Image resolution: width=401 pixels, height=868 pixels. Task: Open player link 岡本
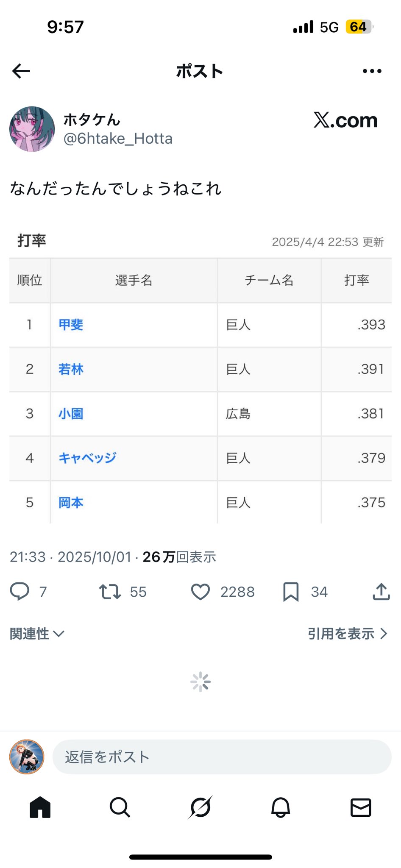coord(71,503)
